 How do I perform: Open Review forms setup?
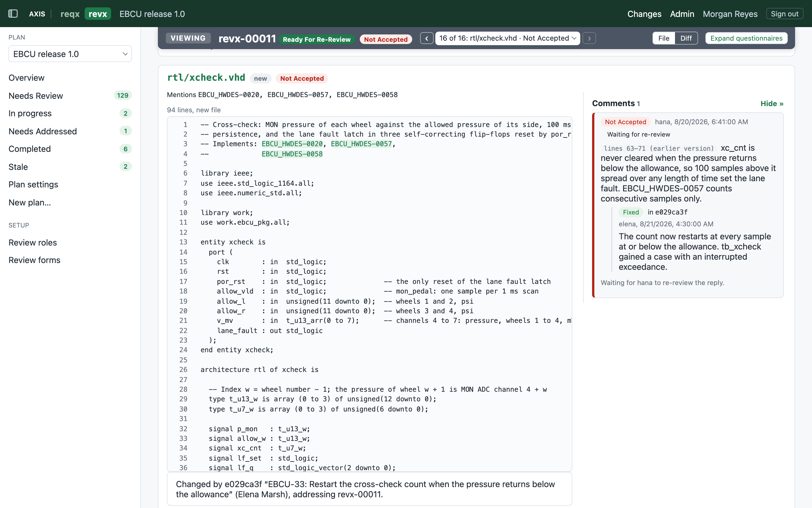pos(35,260)
